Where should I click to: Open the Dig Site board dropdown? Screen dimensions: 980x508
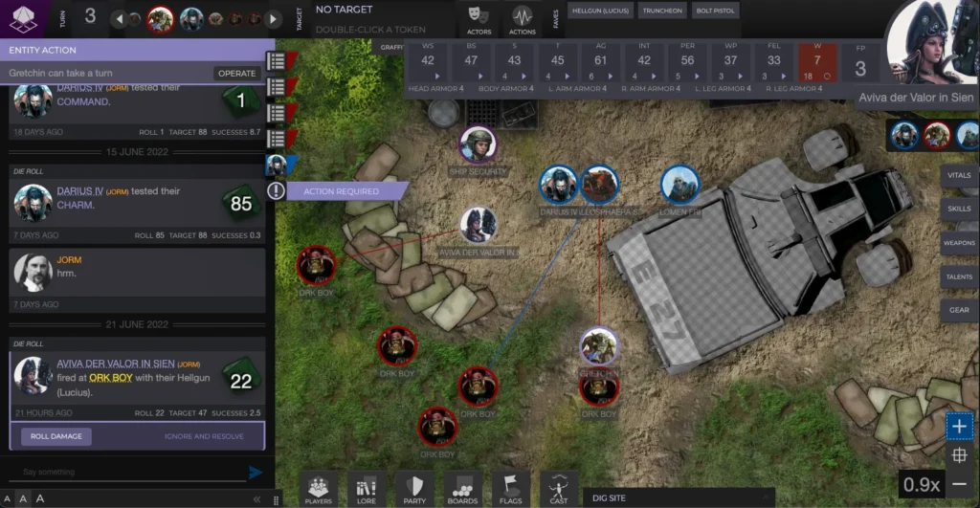click(679, 498)
